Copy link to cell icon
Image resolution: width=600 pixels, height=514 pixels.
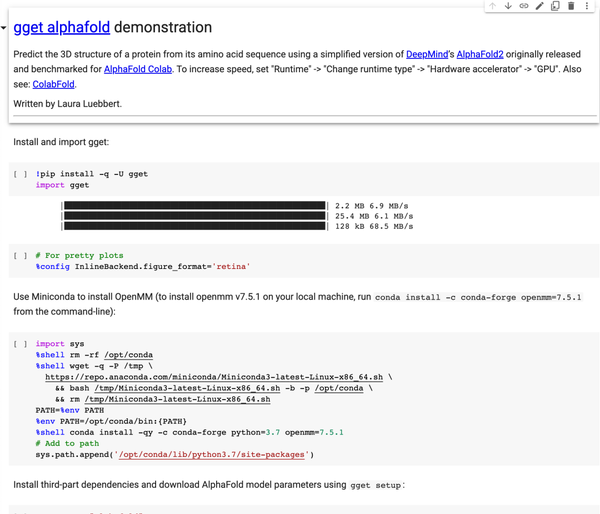(x=523, y=7)
